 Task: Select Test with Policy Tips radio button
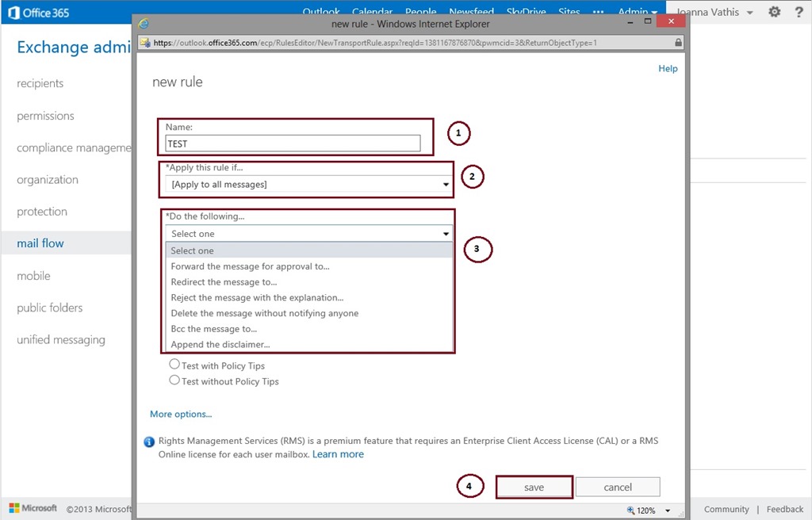coord(174,365)
